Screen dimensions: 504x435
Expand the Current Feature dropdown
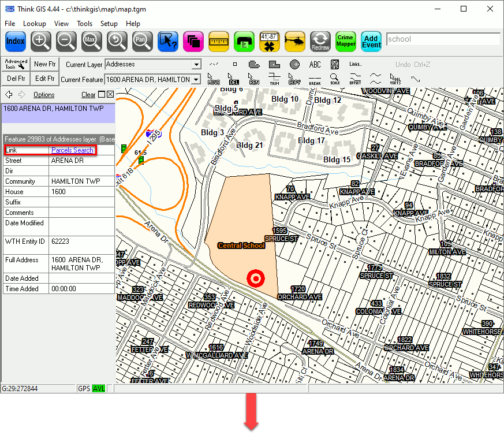point(197,79)
